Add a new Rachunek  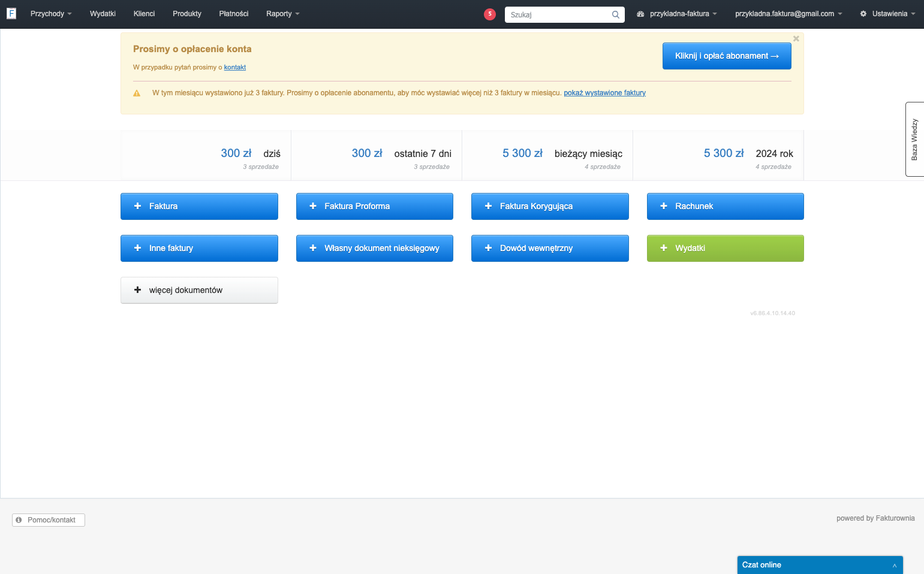tap(726, 206)
